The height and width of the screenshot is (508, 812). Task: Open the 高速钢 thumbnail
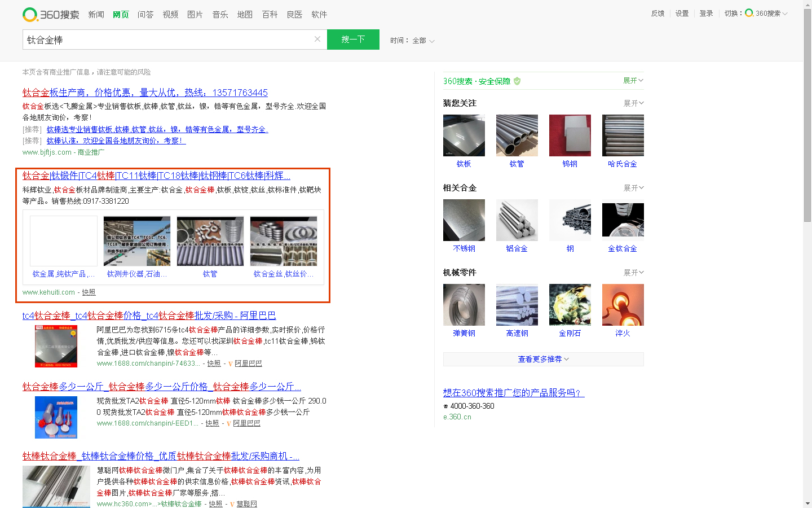point(517,305)
